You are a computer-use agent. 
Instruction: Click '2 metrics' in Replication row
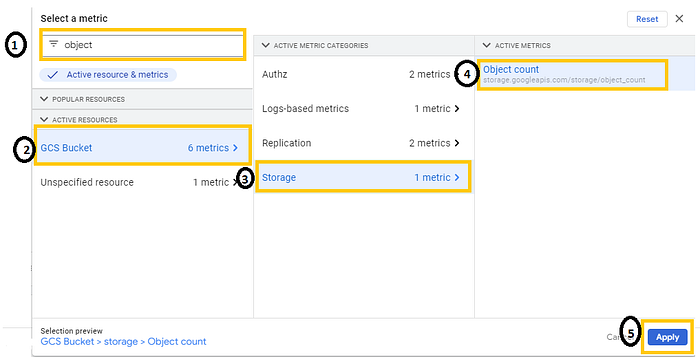point(430,143)
